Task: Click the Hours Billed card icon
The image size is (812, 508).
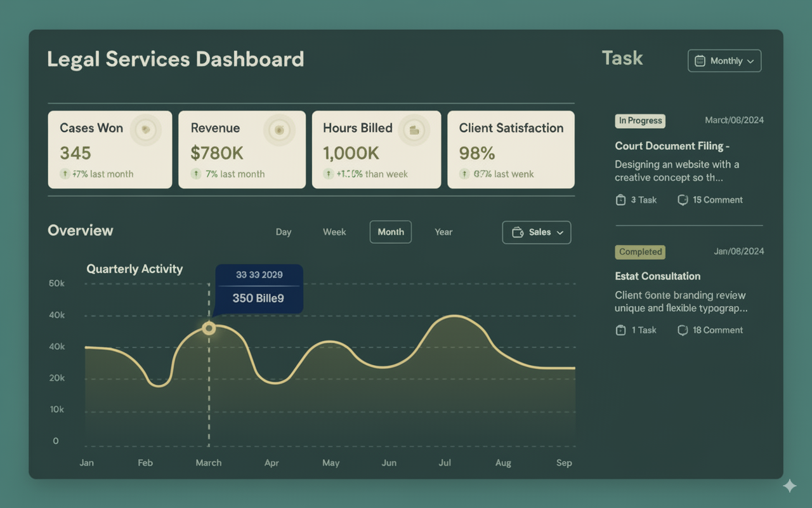Action: (x=415, y=130)
